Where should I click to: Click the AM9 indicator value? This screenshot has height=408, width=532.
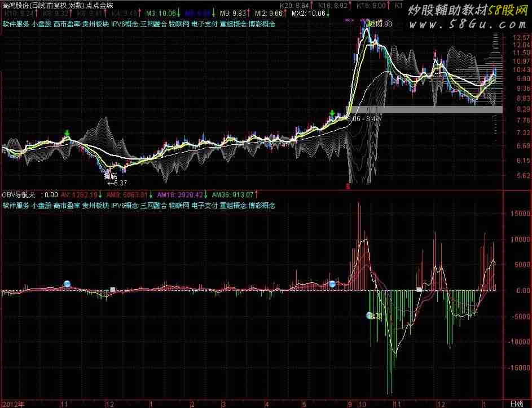pyautogui.click(x=127, y=195)
